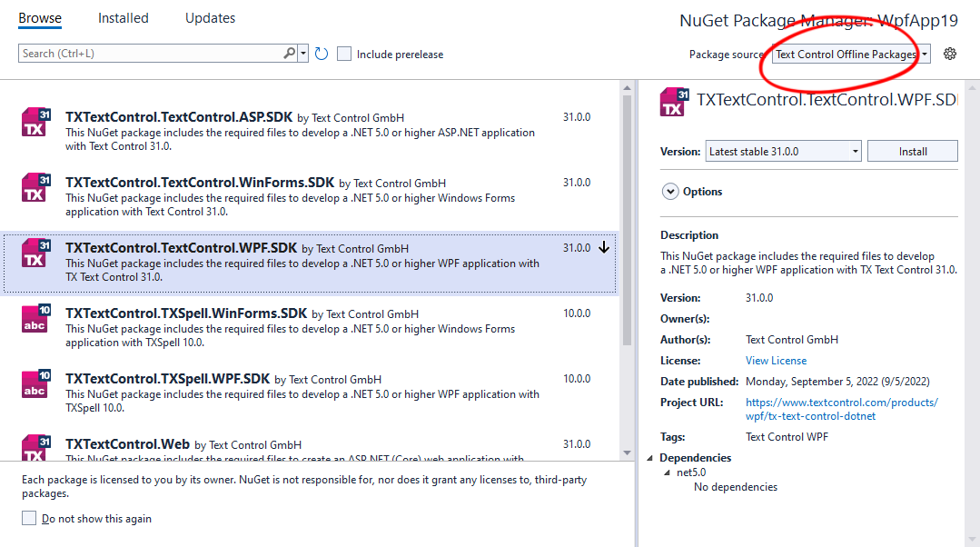Open the Version dropdown Latest stable 31.0.0
This screenshot has height=547, width=980.
point(783,151)
